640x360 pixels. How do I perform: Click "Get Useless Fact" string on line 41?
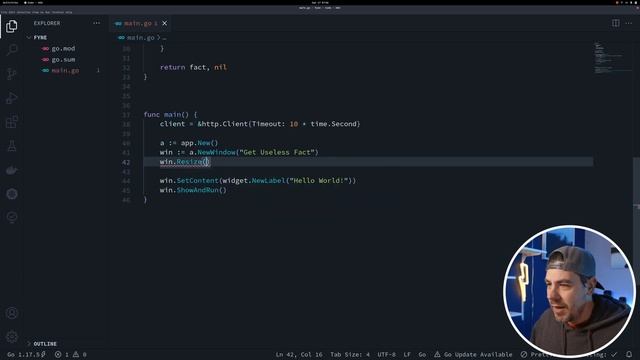[x=278, y=152]
